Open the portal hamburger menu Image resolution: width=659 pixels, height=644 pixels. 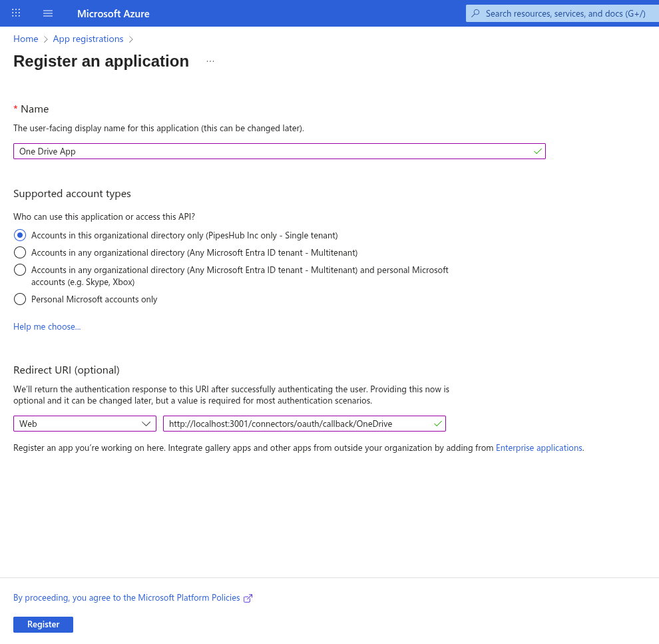(x=47, y=13)
